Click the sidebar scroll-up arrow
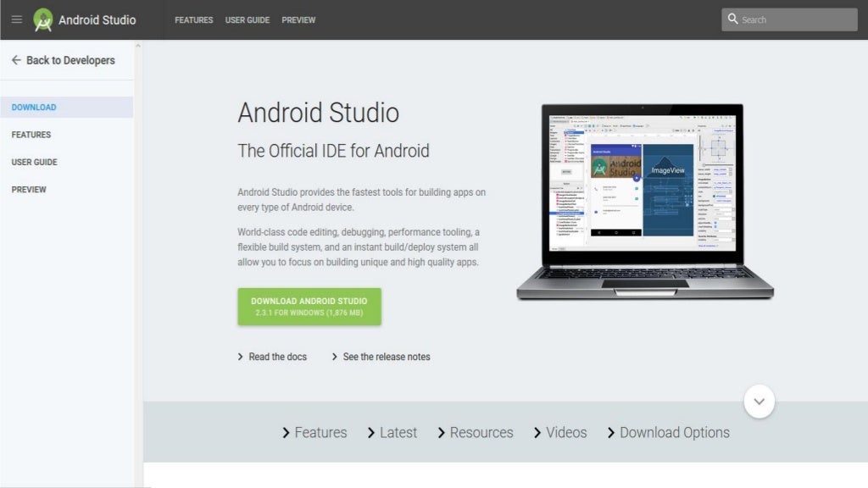This screenshot has height=488, width=868. click(138, 46)
